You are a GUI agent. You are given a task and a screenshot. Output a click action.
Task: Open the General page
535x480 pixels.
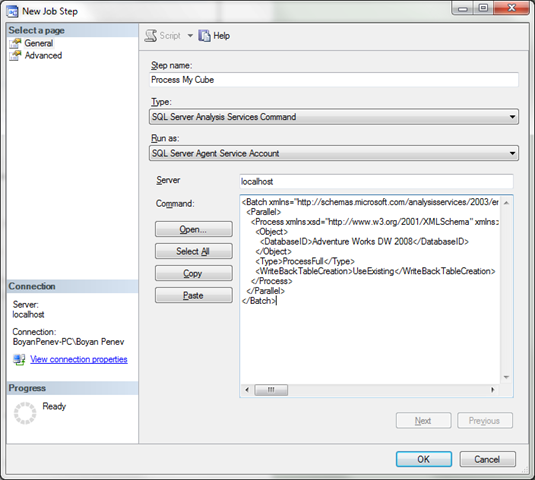pyautogui.click(x=39, y=43)
